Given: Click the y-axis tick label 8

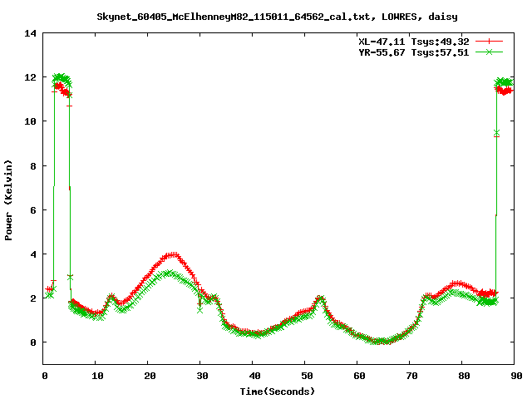Looking at the screenshot, I should (33, 166).
